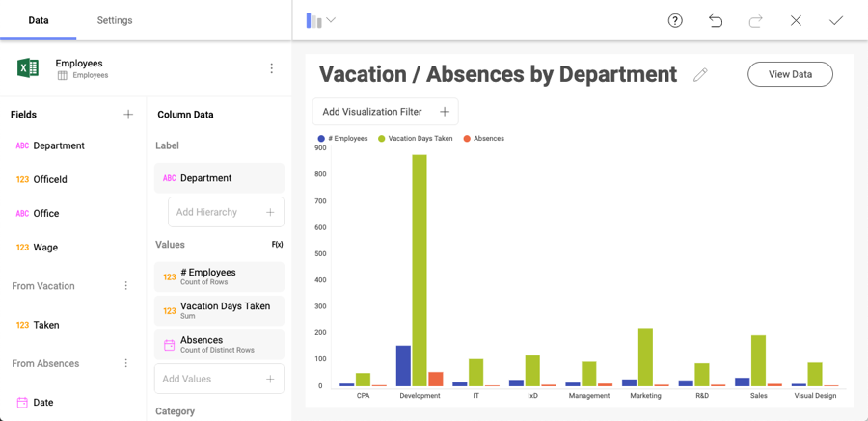Image resolution: width=868 pixels, height=421 pixels.
Task: Click the undo arrow icon
Action: 716,20
